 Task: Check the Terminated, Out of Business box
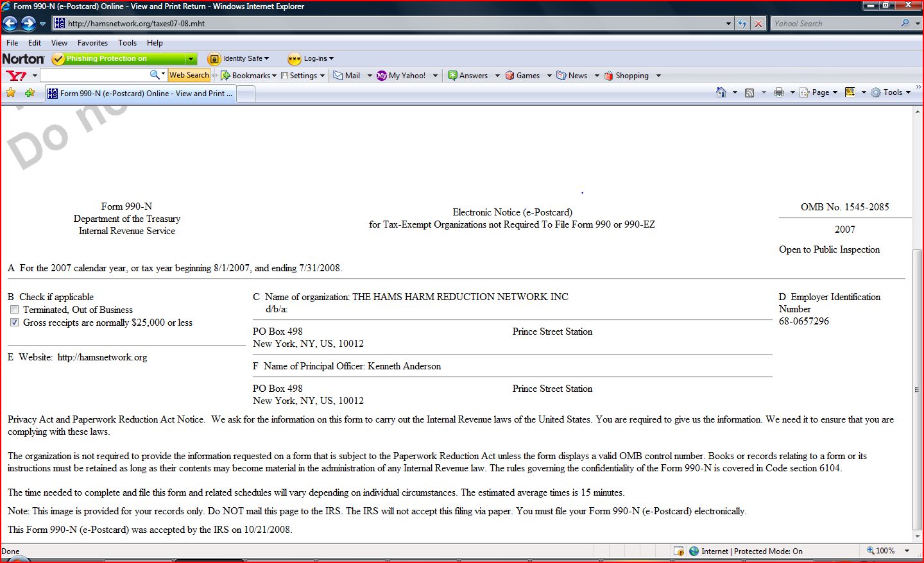(14, 310)
